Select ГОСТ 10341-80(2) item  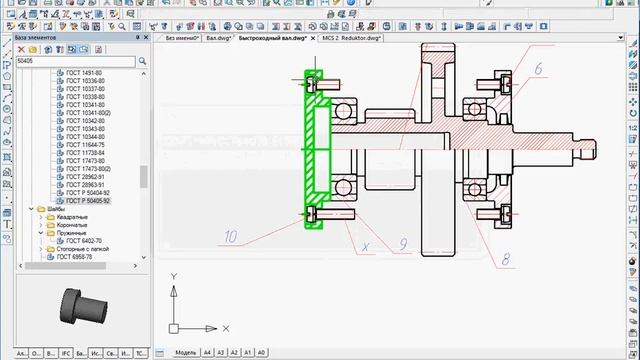click(88, 113)
